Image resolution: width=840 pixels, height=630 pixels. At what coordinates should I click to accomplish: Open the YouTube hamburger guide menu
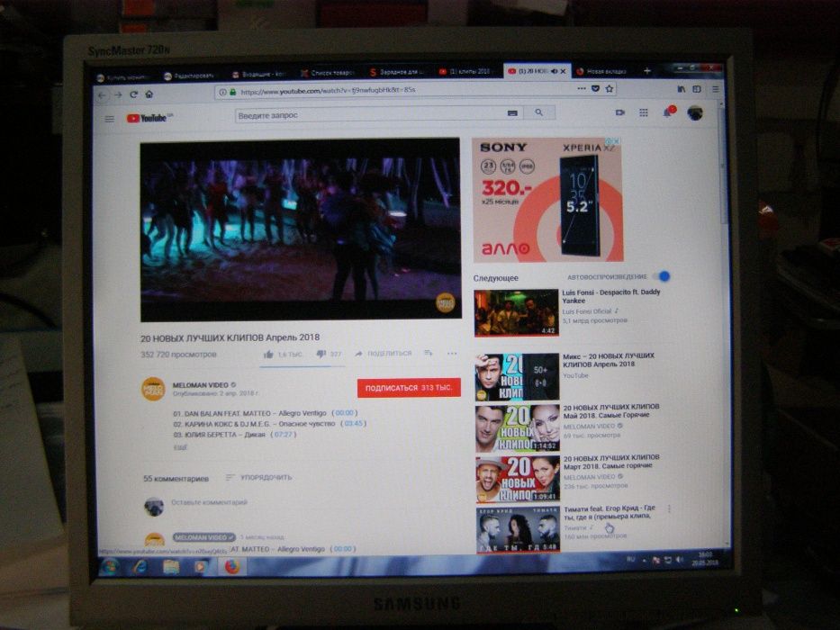click(x=109, y=119)
